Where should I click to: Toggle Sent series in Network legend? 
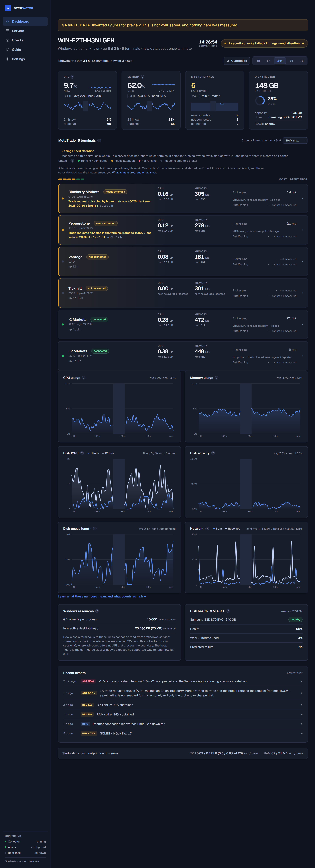(217, 529)
